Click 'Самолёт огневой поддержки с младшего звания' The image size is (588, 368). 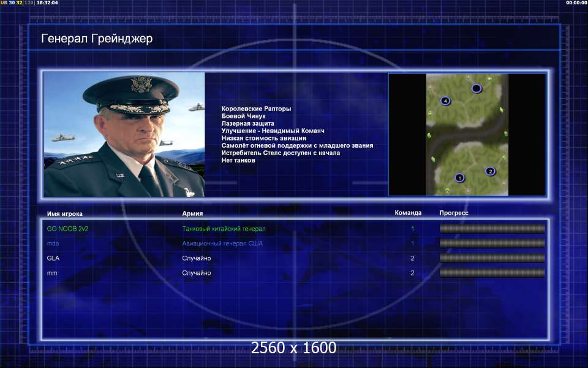(x=297, y=145)
